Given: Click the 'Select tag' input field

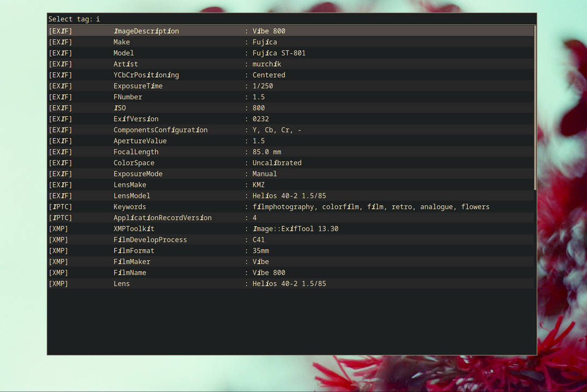Looking at the screenshot, I should pos(292,19).
